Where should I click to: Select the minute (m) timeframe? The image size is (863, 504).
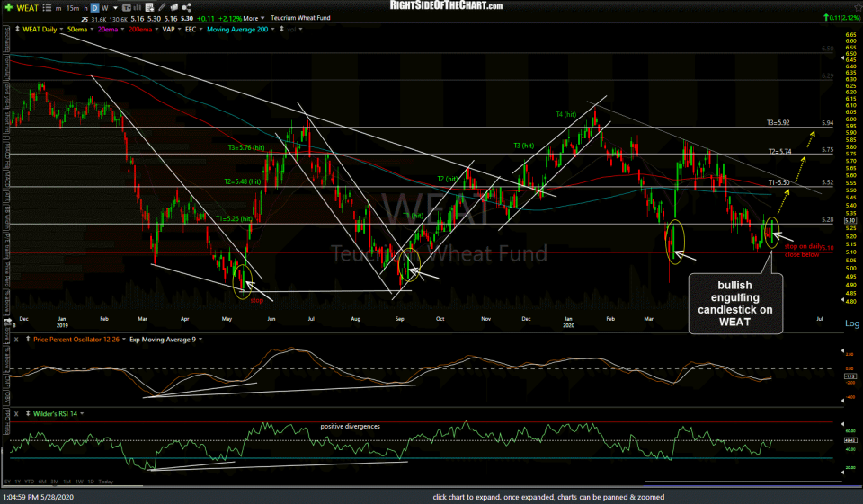pyautogui.click(x=58, y=9)
